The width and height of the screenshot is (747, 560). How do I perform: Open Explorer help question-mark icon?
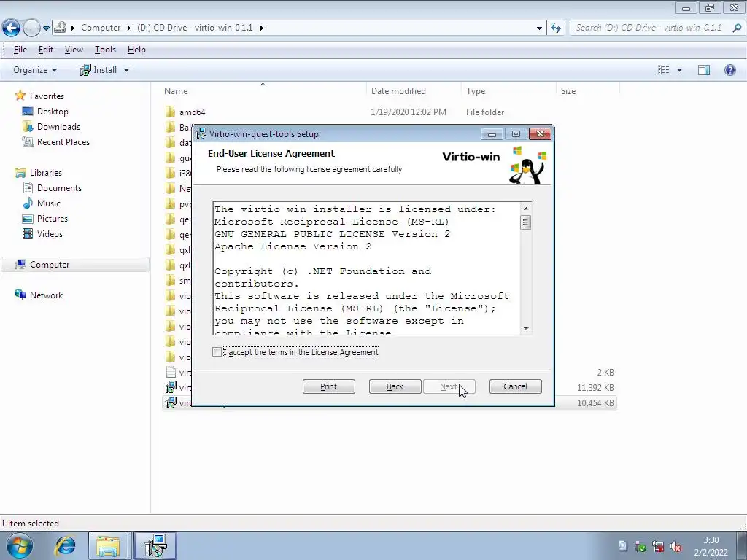point(729,70)
